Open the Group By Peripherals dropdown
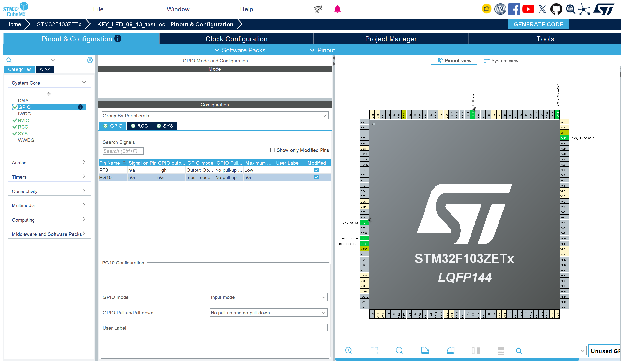This screenshot has width=621, height=364. [x=215, y=115]
